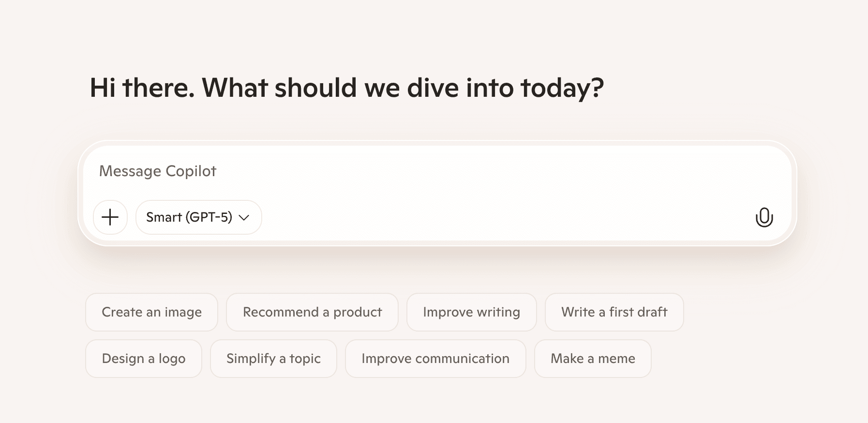This screenshot has height=423, width=868.
Task: Select the Create an image suggestion
Action: click(151, 312)
